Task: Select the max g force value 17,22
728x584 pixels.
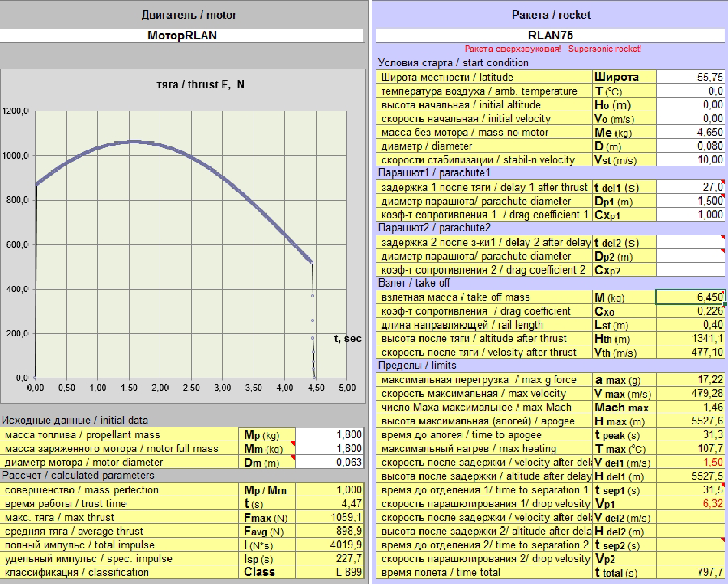Action: [x=691, y=380]
